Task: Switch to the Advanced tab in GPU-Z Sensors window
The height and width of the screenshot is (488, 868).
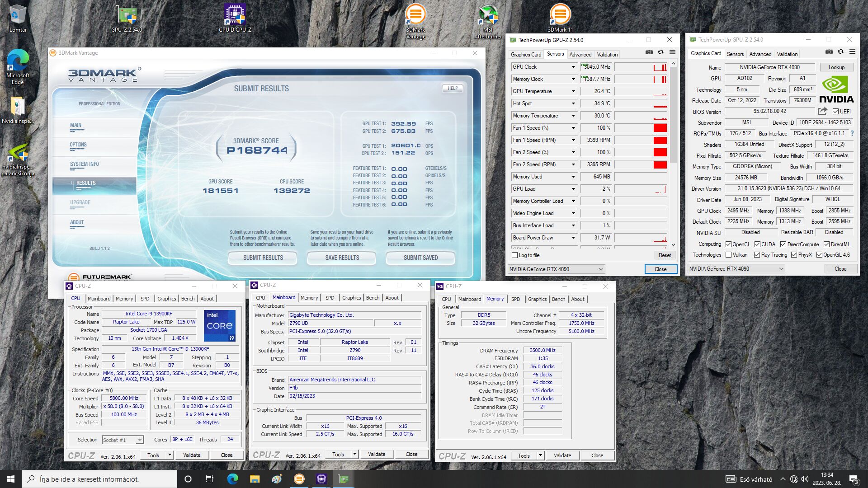Action: (580, 55)
